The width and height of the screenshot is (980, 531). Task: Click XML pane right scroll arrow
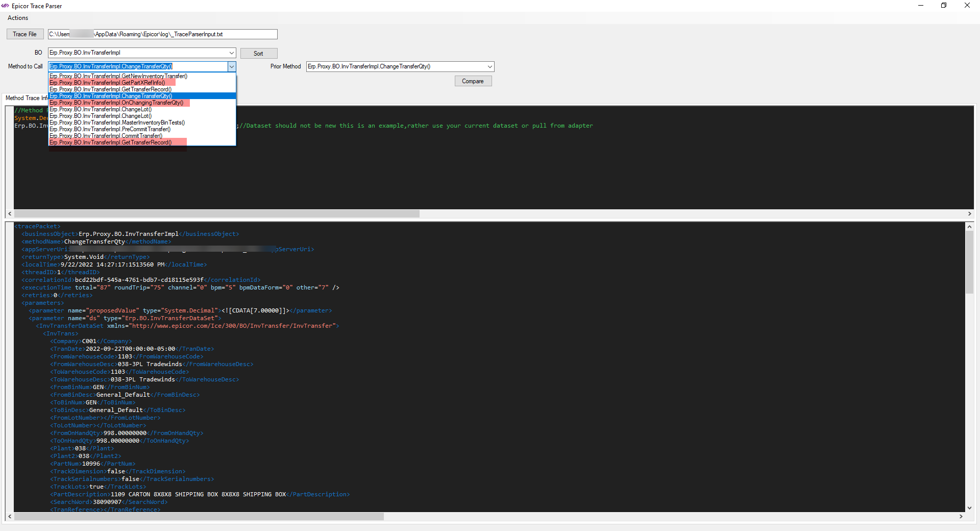961,517
